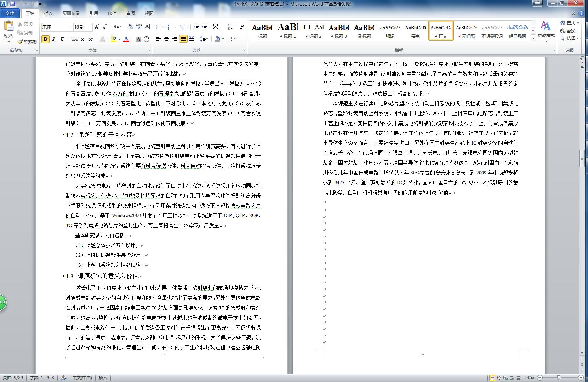The height and width of the screenshot is (382, 588).
Task: Apply strikethrough with the abc icon
Action: coord(74,39)
